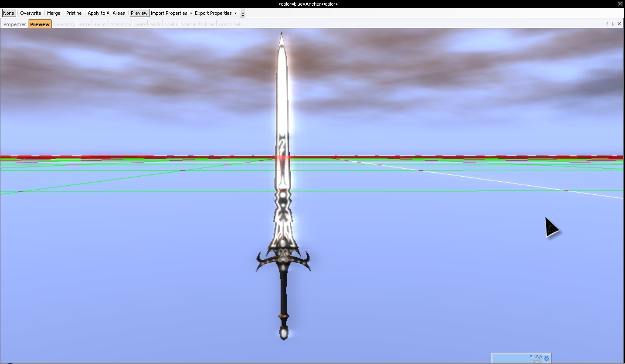This screenshot has height=364, width=625.
Task: Expand Export Properties dropdown
Action: [x=215, y=13]
